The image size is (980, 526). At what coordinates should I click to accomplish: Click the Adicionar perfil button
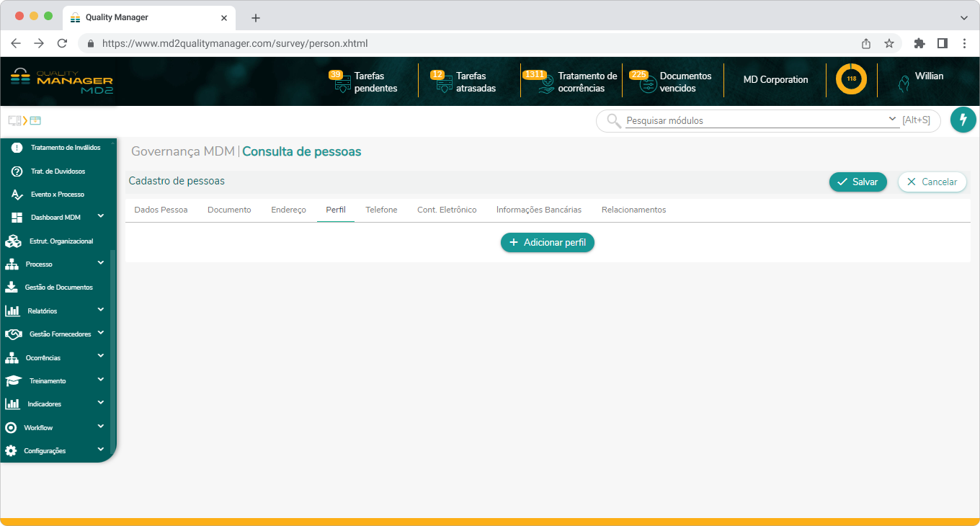tap(548, 242)
